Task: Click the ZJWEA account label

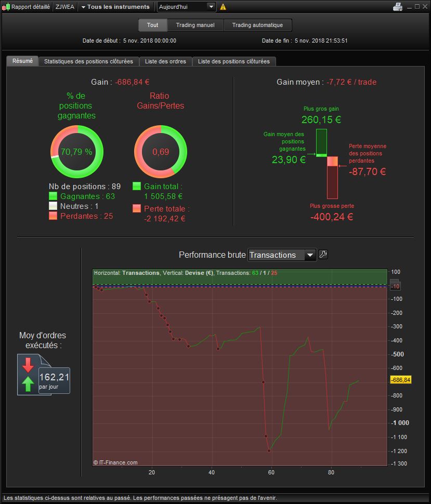Action: coord(64,7)
